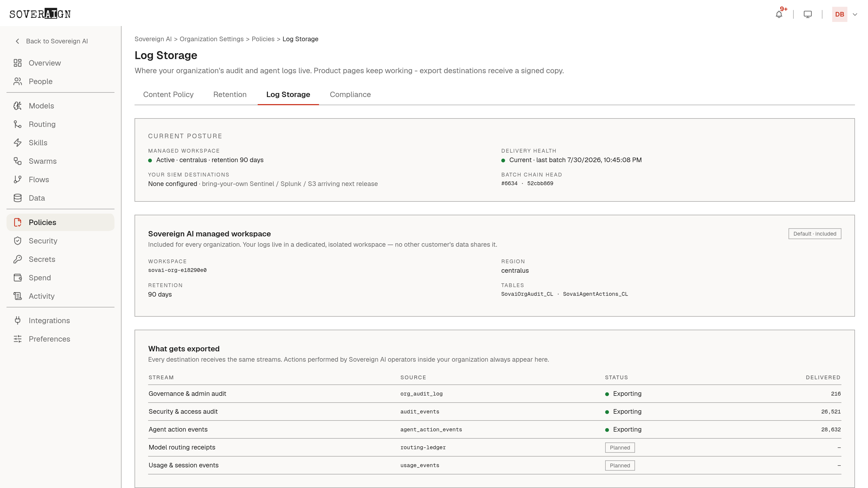The height and width of the screenshot is (488, 868).
Task: Click Sovereign AI in the breadcrumb
Action: [153, 39]
